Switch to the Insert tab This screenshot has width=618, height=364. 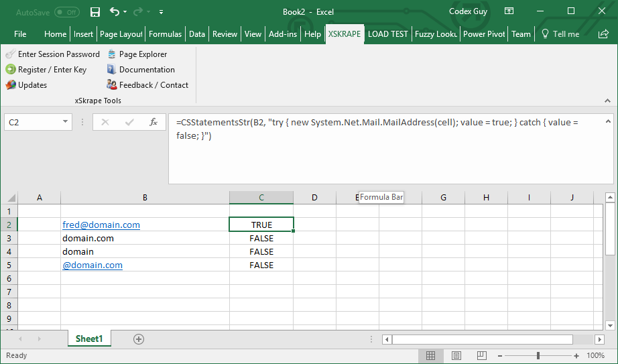click(83, 34)
